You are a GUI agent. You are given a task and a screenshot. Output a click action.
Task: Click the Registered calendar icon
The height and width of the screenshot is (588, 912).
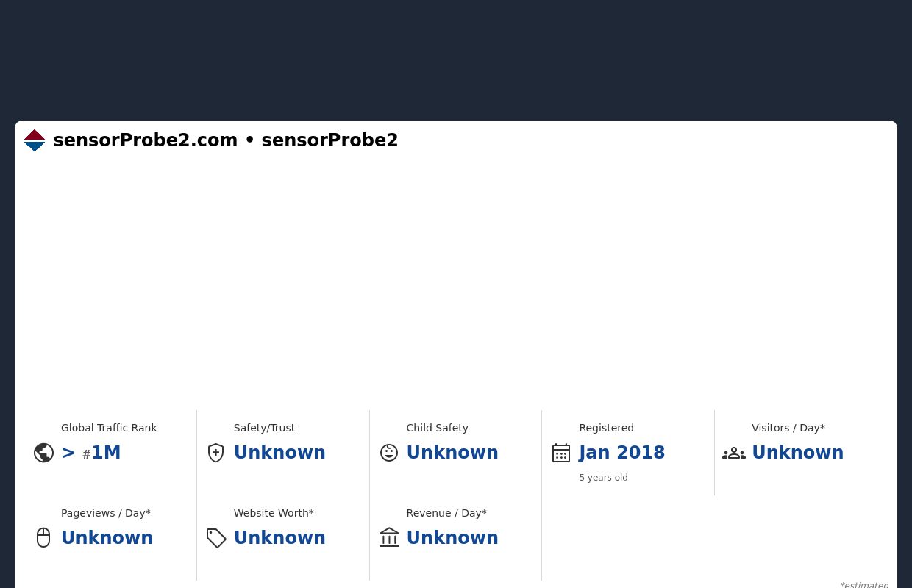click(561, 453)
